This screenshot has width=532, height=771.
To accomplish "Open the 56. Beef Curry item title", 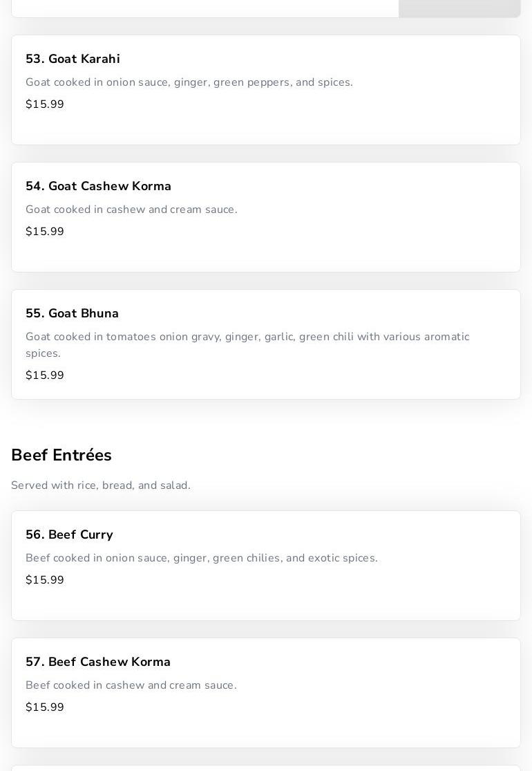I will (x=69, y=535).
